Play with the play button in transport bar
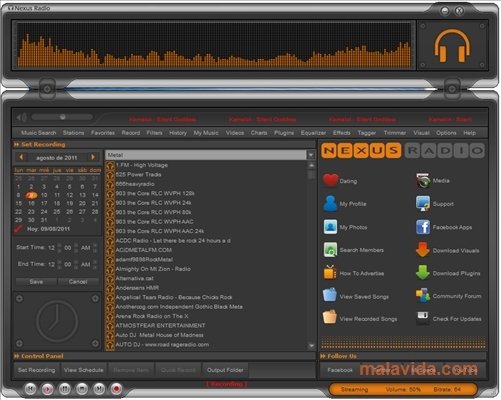 pos(47,389)
